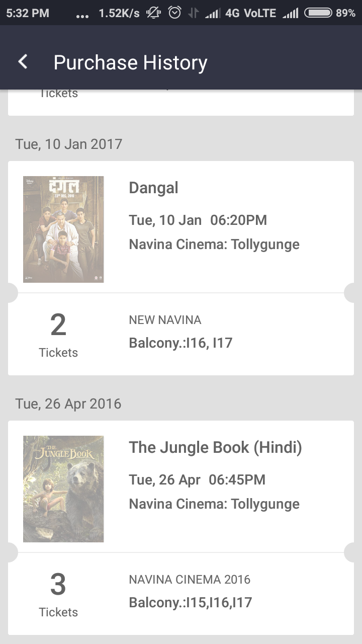Tap Dangal's Navina Cinema: Tollygunge venue

[214, 245]
